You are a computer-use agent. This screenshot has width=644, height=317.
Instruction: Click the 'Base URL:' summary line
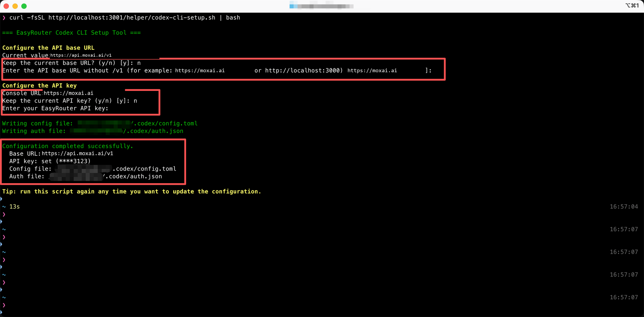tap(61, 154)
